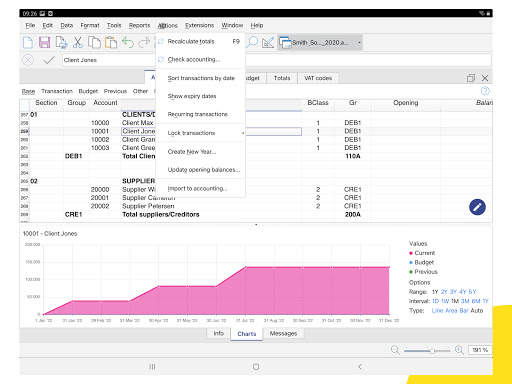
Task: Click the New file icon in toolbar
Action: (x=28, y=43)
